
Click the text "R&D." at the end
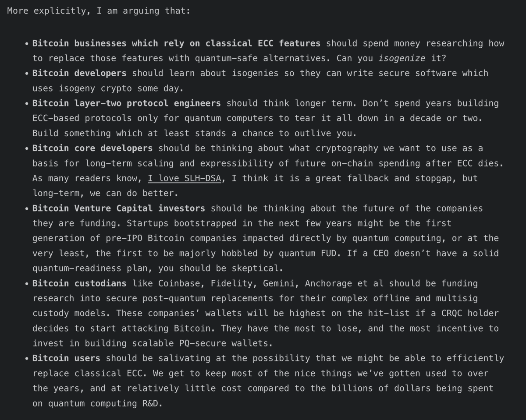152,403
